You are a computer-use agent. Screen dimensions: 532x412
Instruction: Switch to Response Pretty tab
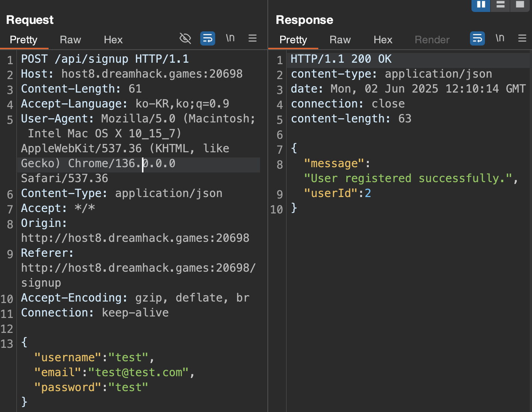[x=293, y=40]
